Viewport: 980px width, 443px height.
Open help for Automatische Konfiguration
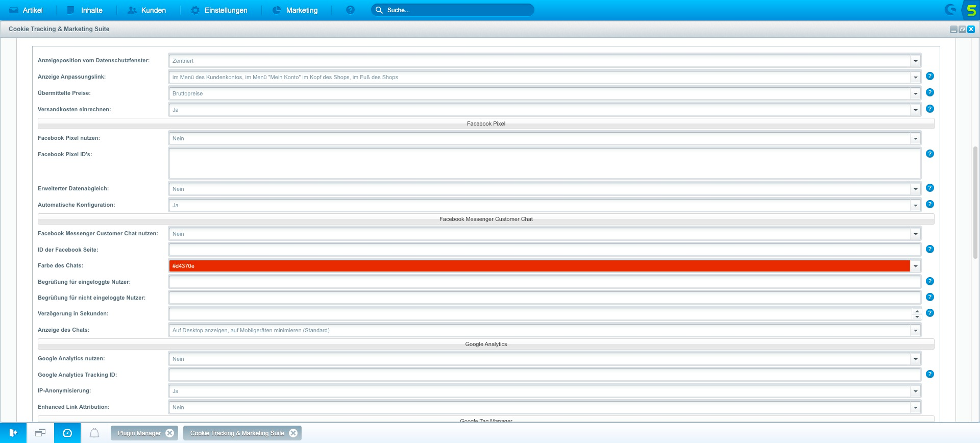(x=930, y=204)
